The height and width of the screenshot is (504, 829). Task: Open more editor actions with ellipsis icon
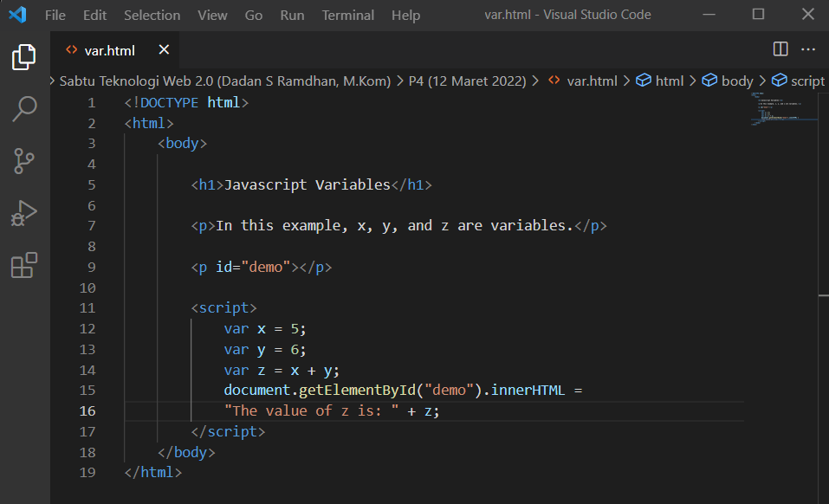click(808, 49)
